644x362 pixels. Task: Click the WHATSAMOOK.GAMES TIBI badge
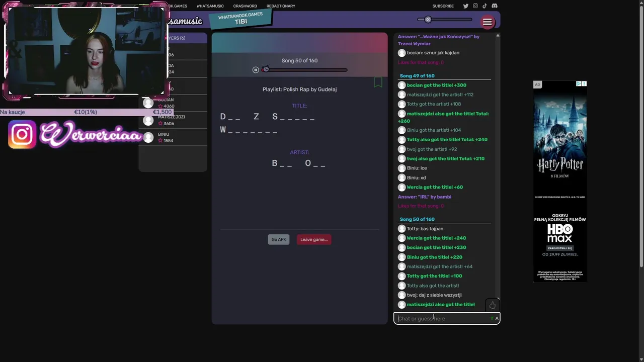click(x=240, y=19)
